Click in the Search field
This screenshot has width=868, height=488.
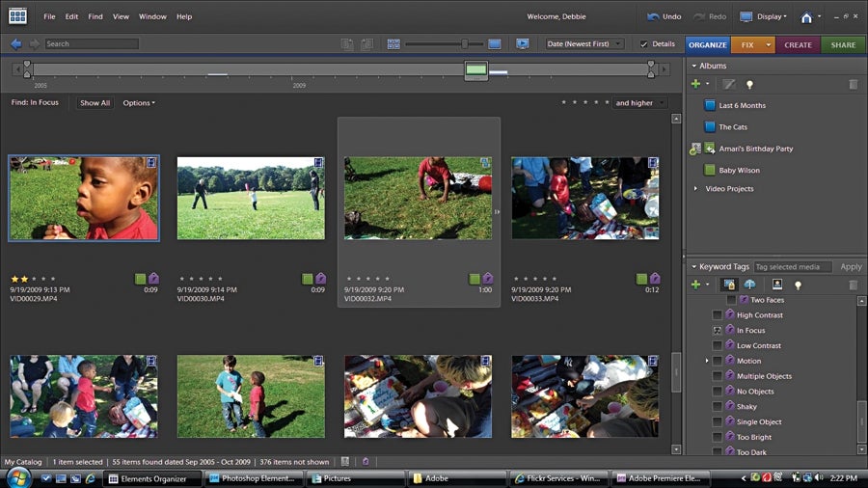pos(92,43)
